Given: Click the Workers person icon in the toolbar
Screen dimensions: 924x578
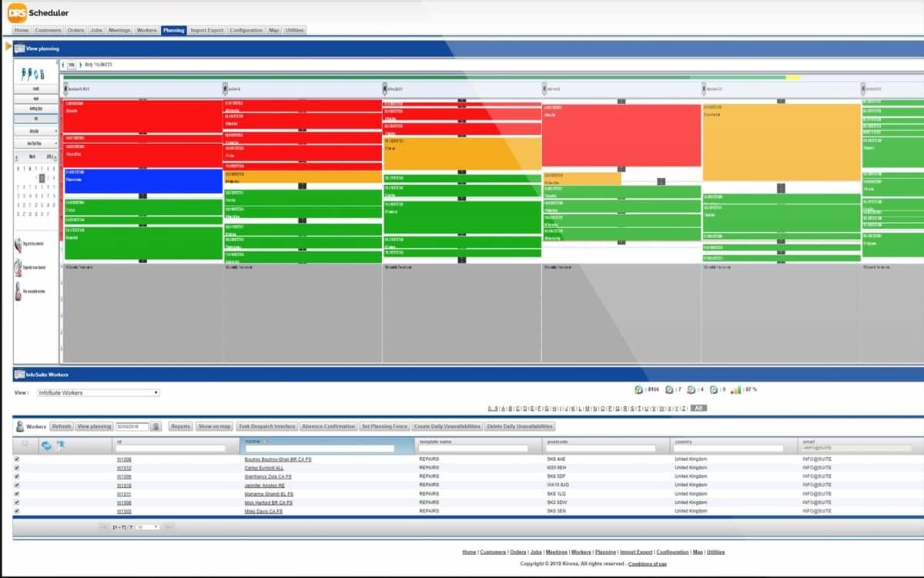Looking at the screenshot, I should (x=19, y=426).
